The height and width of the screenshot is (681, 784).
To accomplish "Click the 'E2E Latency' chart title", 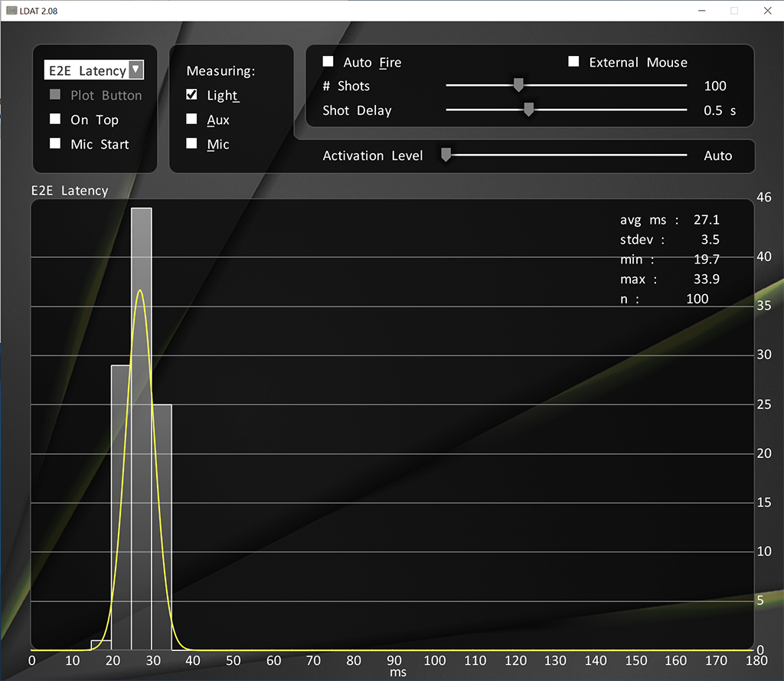I will pos(70,191).
